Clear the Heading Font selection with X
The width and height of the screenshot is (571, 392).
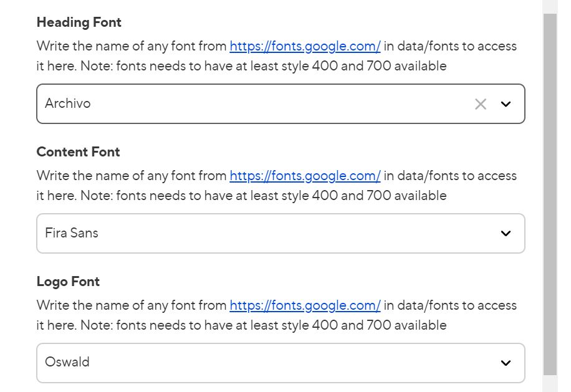pyautogui.click(x=480, y=104)
